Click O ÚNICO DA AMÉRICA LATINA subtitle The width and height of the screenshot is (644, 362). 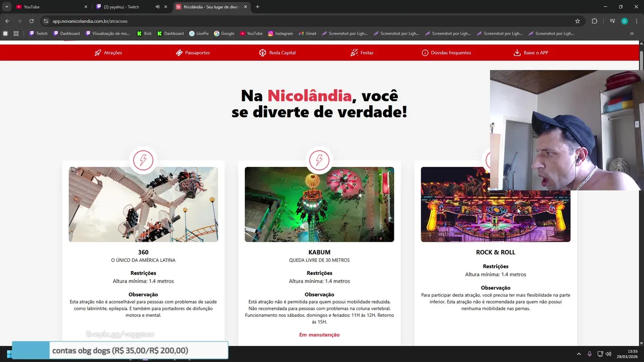tap(143, 260)
